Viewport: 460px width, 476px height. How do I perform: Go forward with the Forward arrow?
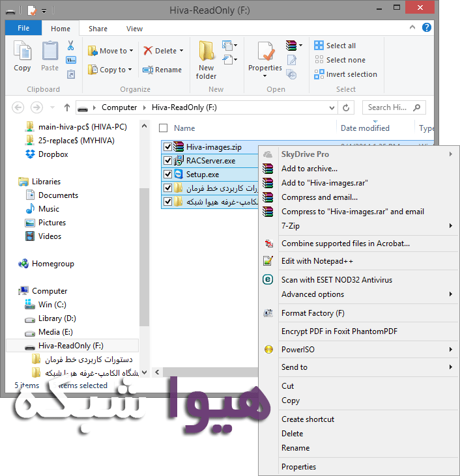[36, 107]
